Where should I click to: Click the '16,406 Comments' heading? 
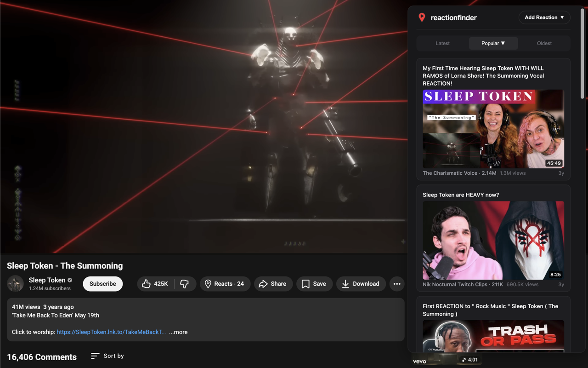coord(42,357)
